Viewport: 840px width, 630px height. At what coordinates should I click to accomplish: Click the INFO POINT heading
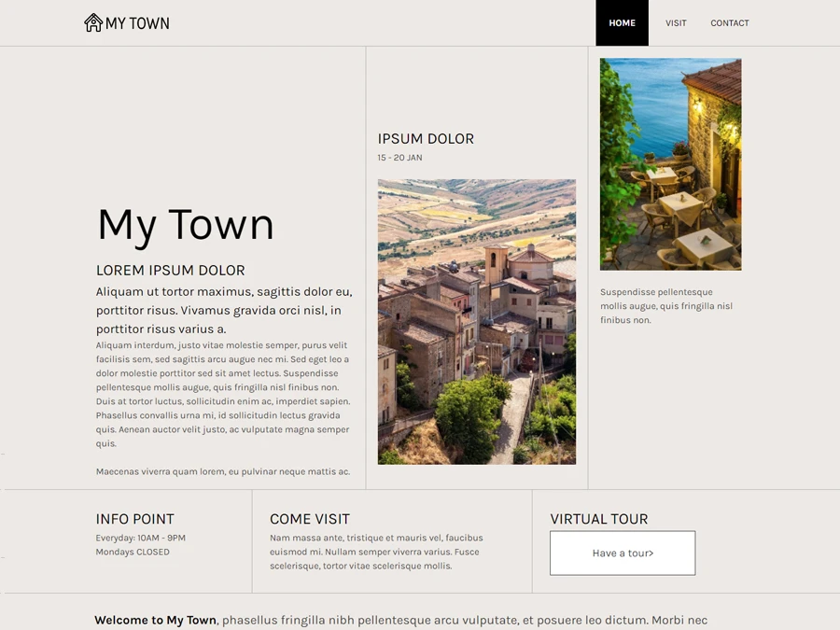click(x=134, y=519)
